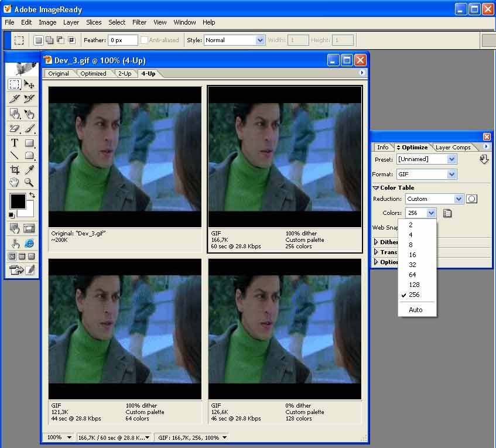The height and width of the screenshot is (448, 496).
Task: Select the Slice tool
Action: coord(15,99)
